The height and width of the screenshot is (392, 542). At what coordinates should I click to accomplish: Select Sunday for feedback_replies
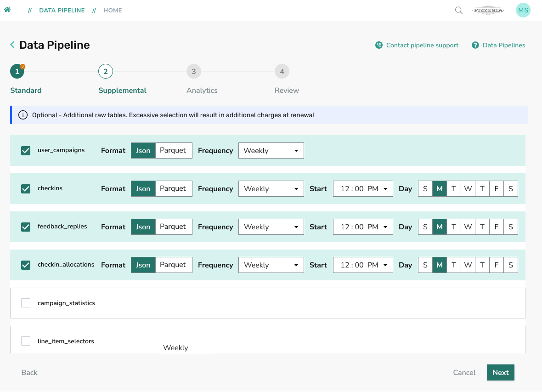[425, 227]
